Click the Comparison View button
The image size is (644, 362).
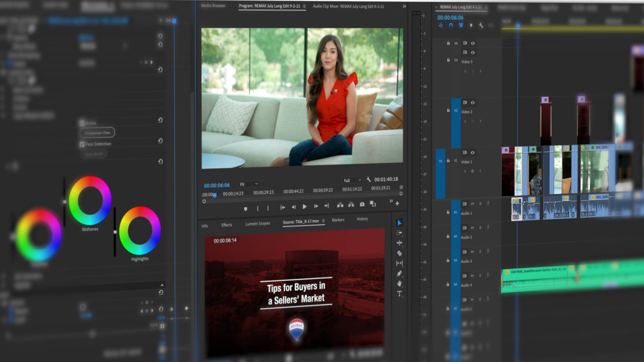tap(97, 133)
